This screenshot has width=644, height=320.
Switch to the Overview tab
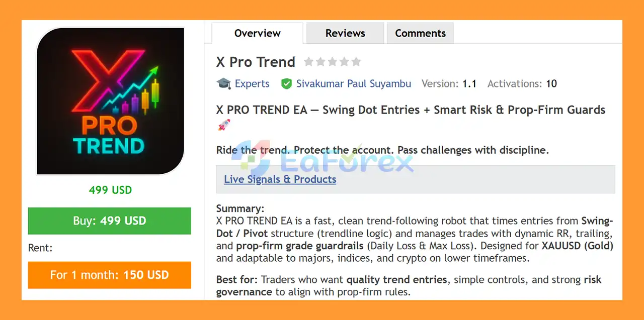click(257, 33)
